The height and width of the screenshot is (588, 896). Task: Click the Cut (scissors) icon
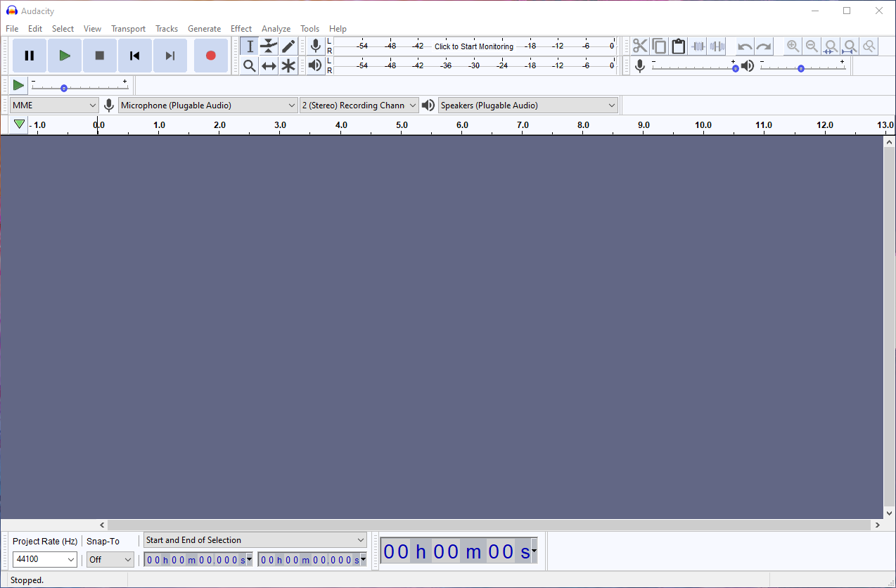(640, 46)
